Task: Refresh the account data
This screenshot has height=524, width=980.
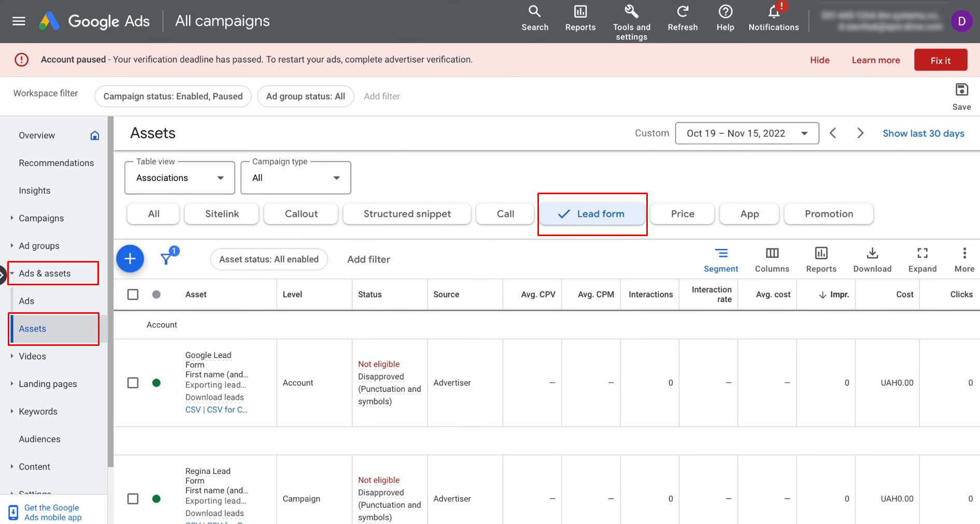Action: (x=683, y=19)
